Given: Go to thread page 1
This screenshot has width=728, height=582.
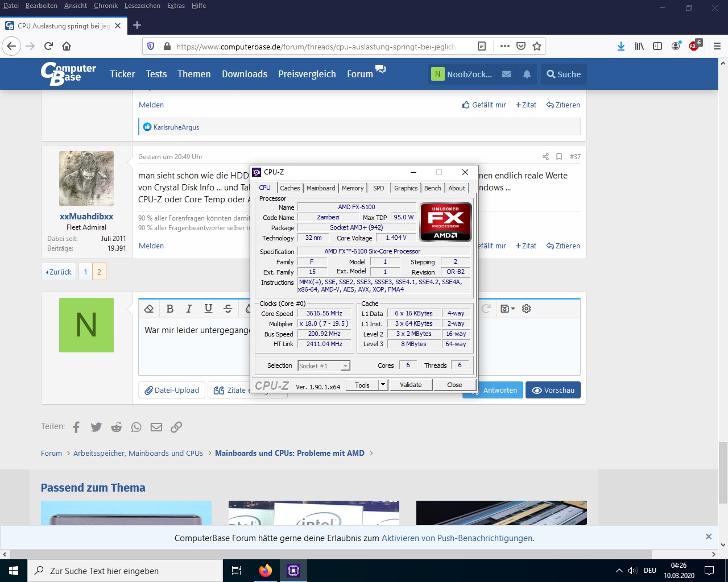Looking at the screenshot, I should click(85, 272).
